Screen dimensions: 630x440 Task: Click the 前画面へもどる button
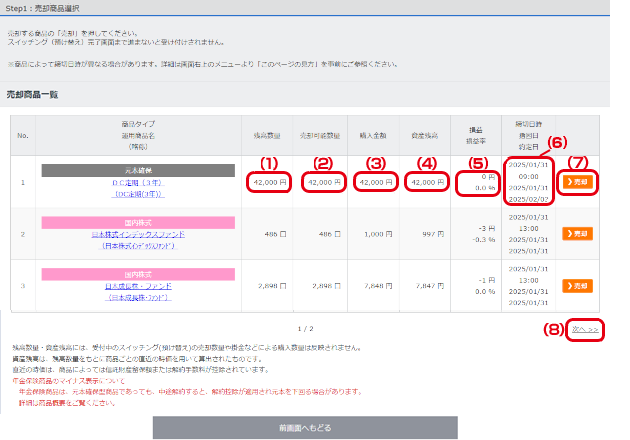tap(305, 428)
